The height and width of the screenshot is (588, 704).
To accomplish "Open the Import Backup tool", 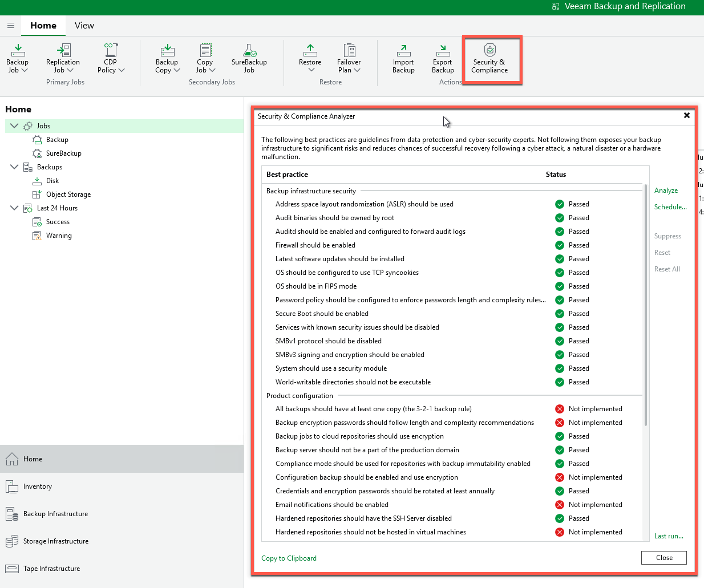I will [x=403, y=59].
